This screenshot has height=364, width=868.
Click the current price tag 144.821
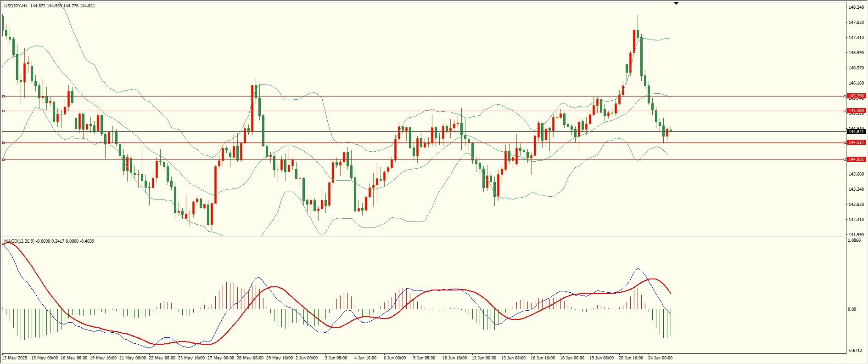[x=856, y=132]
